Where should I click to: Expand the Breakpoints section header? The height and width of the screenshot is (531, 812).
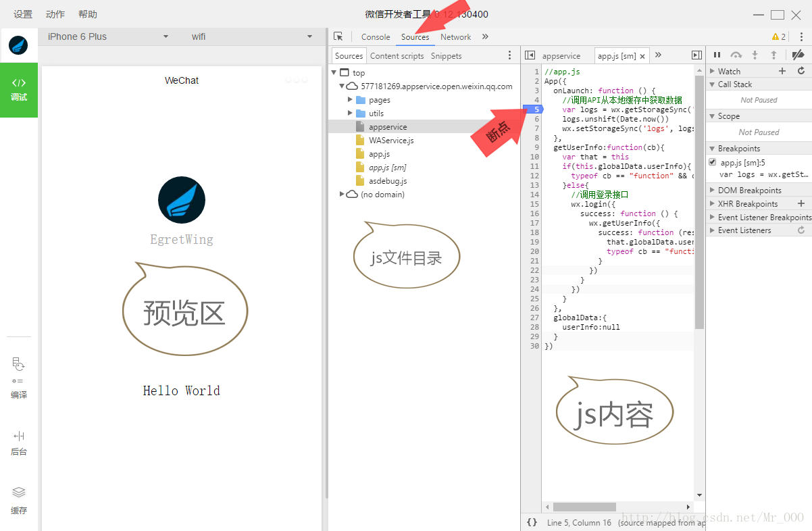tap(760, 148)
